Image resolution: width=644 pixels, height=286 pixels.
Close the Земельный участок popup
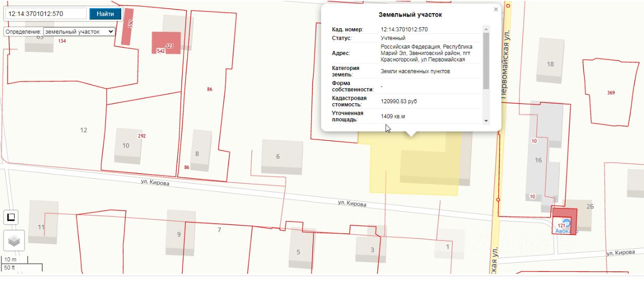[496, 9]
